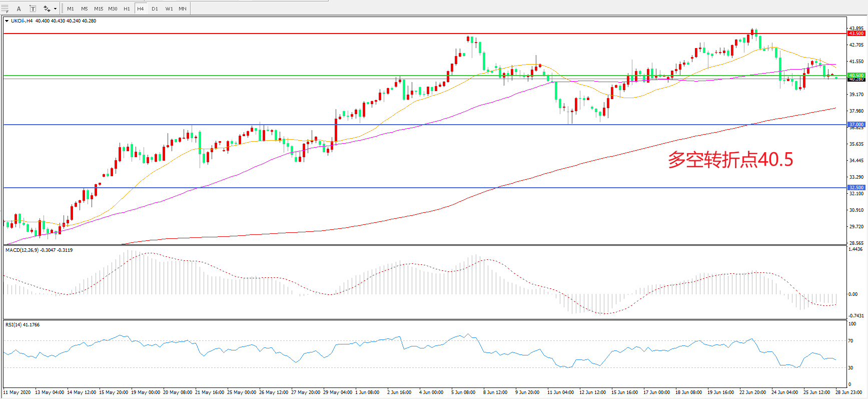This screenshot has height=399, width=868.
Task: Click the red 43.500 price label
Action: tap(856, 34)
